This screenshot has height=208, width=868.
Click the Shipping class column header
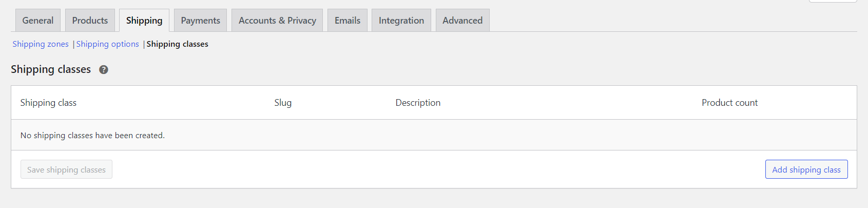tap(48, 103)
